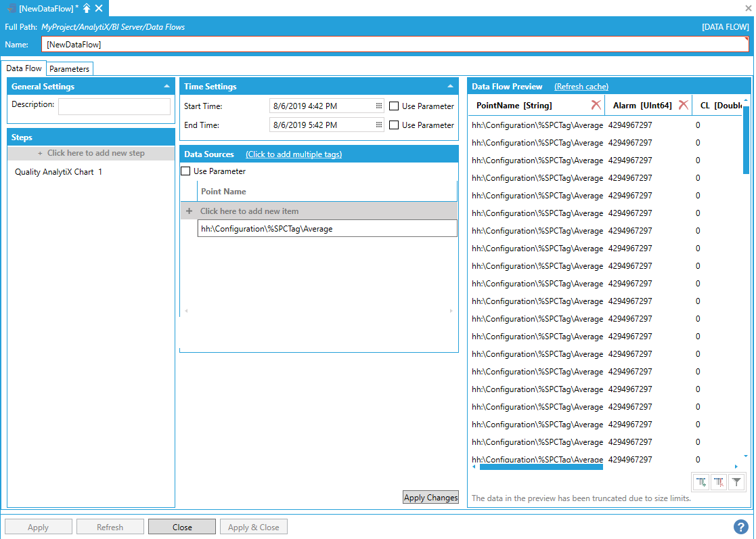Click the Description input field
This screenshot has width=756, height=539.
pos(114,106)
